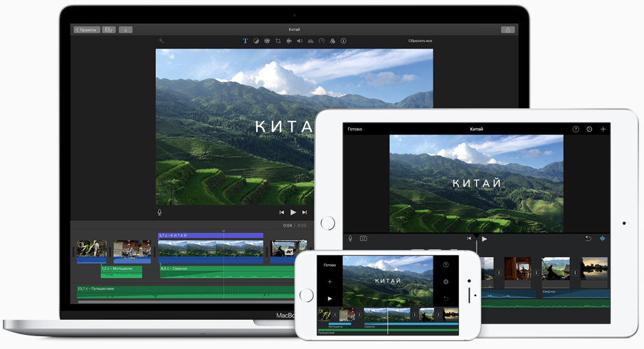The width and height of the screenshot is (644, 349).
Task: Select the motorcycle riders clip in Mac timeline
Action: click(x=132, y=251)
